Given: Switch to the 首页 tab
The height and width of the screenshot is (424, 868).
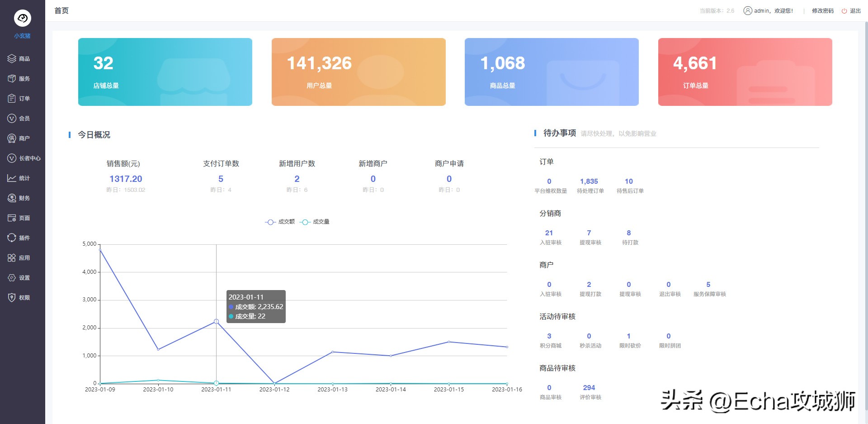Looking at the screenshot, I should (61, 10).
